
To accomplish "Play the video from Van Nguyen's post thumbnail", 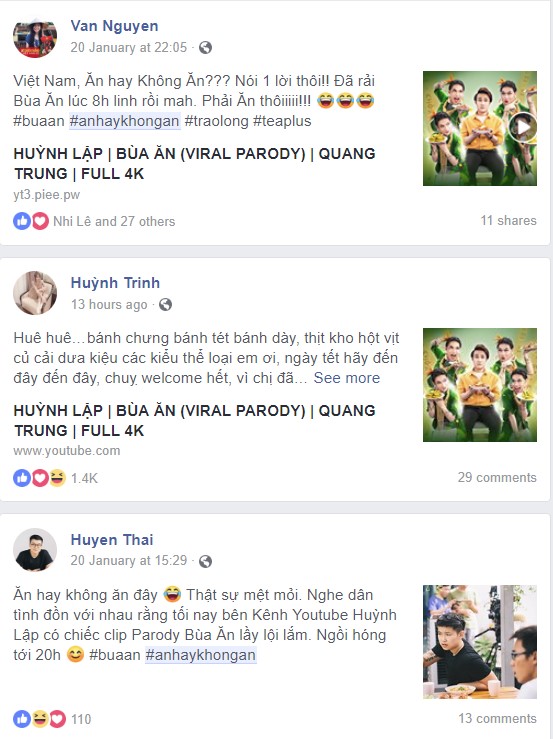I will click(x=522, y=127).
